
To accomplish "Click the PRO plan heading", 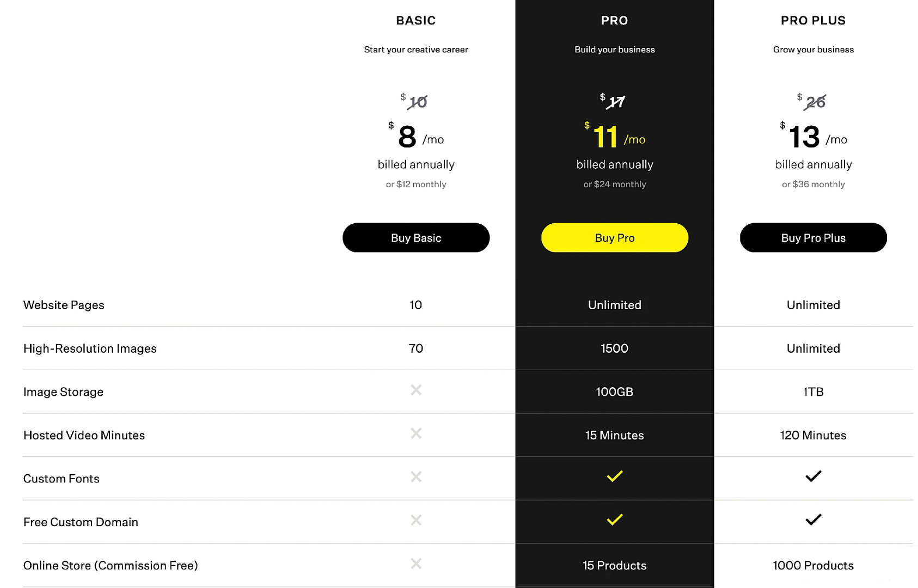I will [x=615, y=21].
